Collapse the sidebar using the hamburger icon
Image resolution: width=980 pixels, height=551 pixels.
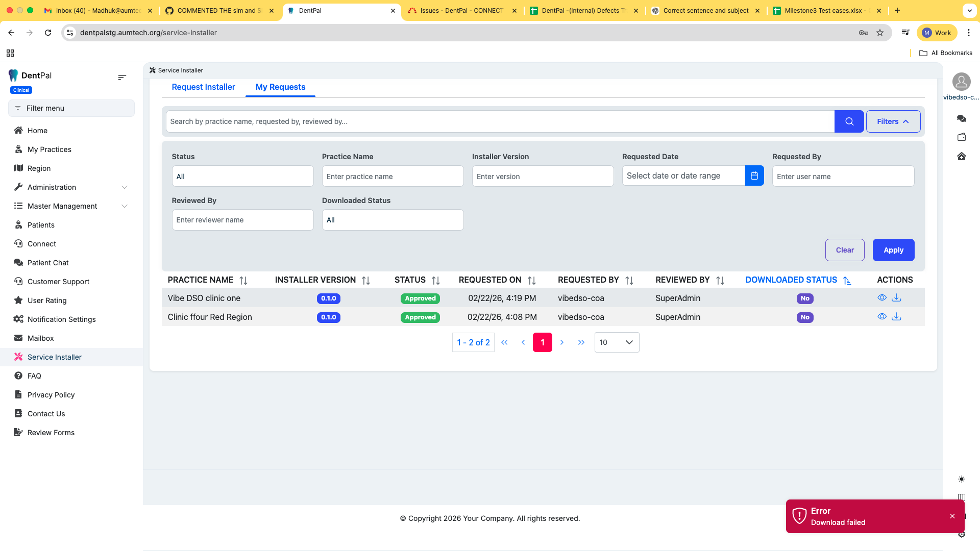click(122, 78)
